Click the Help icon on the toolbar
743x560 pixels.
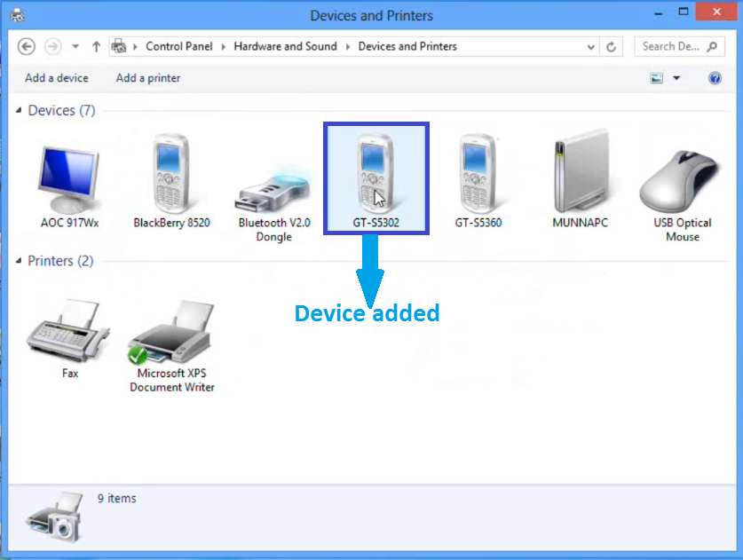pyautogui.click(x=715, y=78)
